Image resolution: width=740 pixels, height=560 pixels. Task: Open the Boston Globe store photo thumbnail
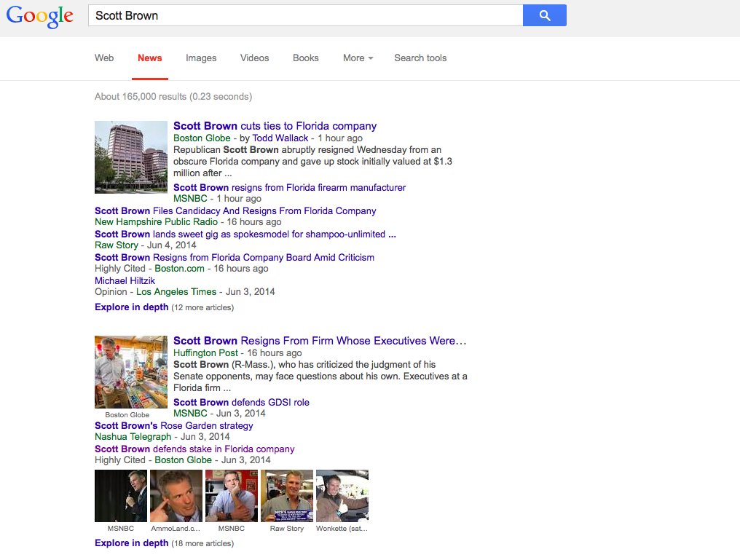pyautogui.click(x=131, y=372)
